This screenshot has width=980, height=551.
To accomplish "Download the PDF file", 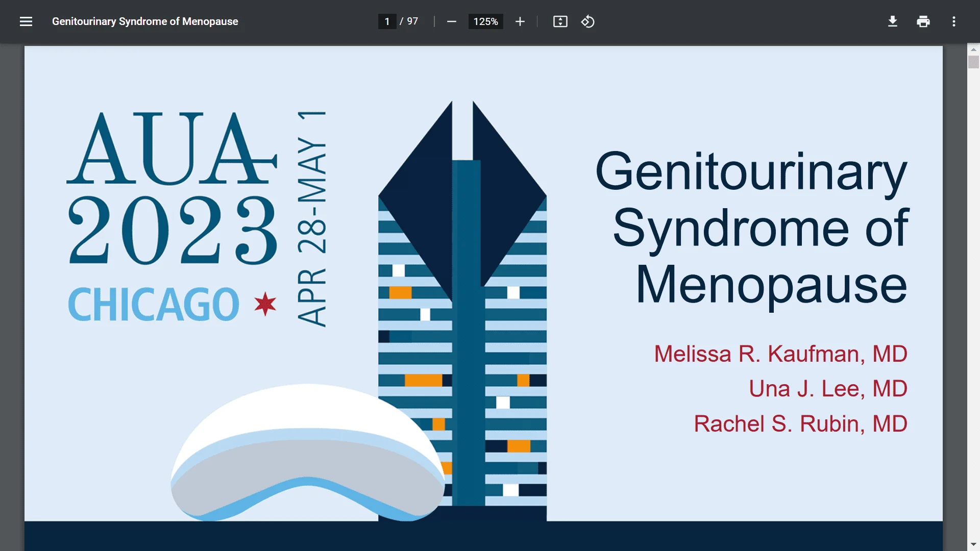I will click(892, 21).
